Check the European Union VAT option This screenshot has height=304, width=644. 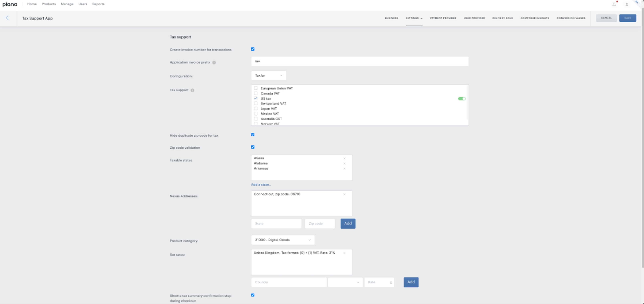click(x=256, y=88)
